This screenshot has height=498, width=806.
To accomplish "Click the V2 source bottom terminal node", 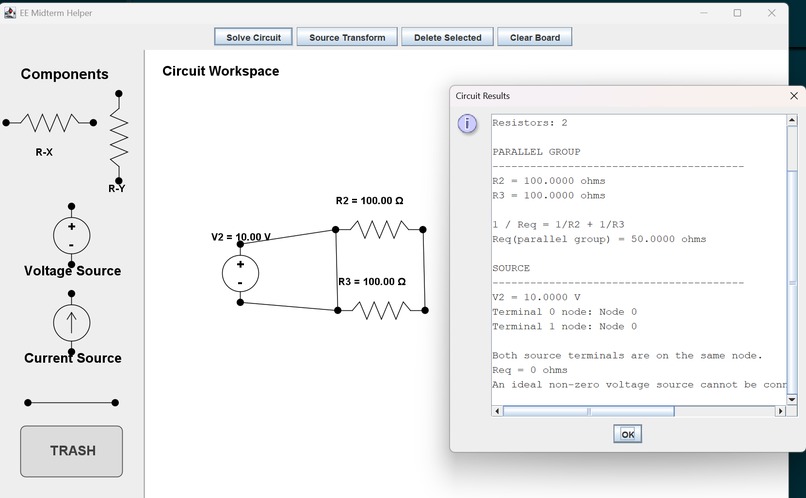I will coord(240,302).
